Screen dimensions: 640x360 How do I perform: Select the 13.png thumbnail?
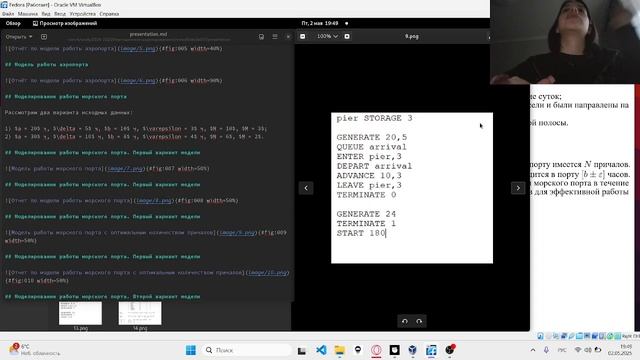coord(80,313)
